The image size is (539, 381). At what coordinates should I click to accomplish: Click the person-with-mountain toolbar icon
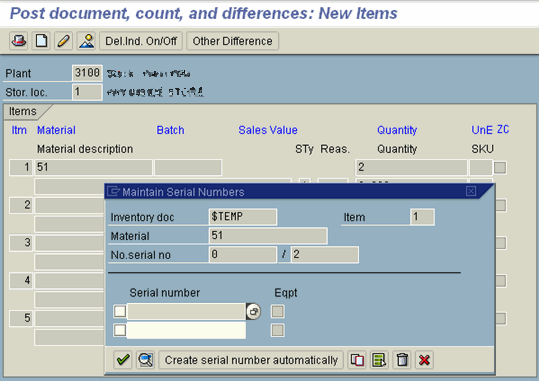[86, 41]
